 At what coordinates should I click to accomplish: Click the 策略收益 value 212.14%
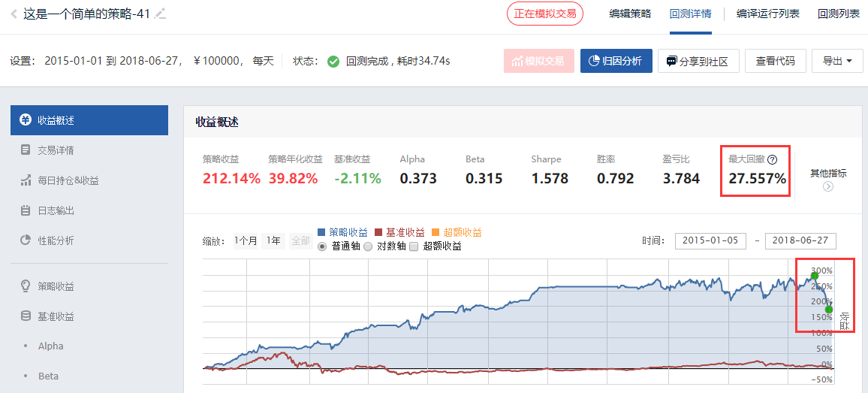click(231, 179)
